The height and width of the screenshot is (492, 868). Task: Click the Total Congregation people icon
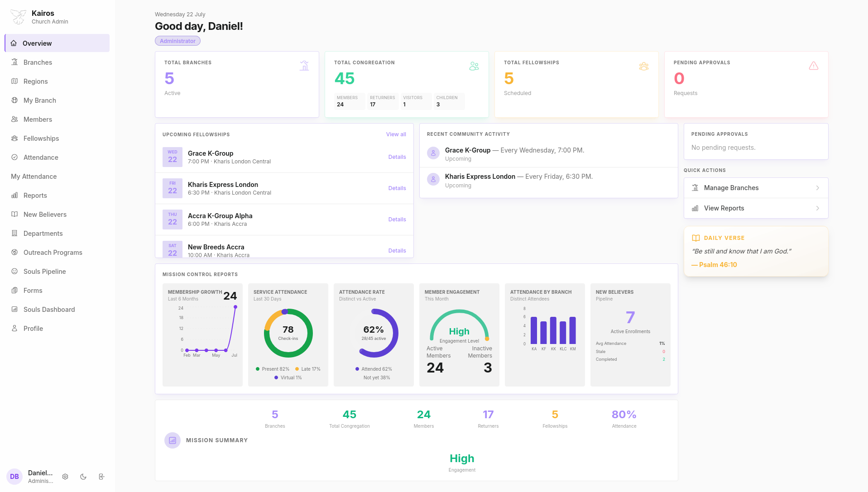pos(474,66)
